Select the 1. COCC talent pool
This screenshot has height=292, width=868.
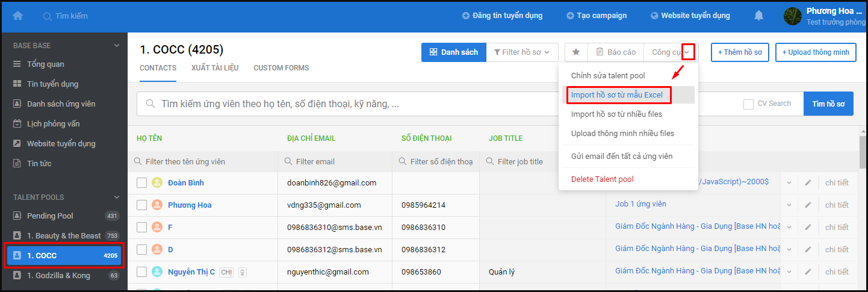[x=64, y=256]
